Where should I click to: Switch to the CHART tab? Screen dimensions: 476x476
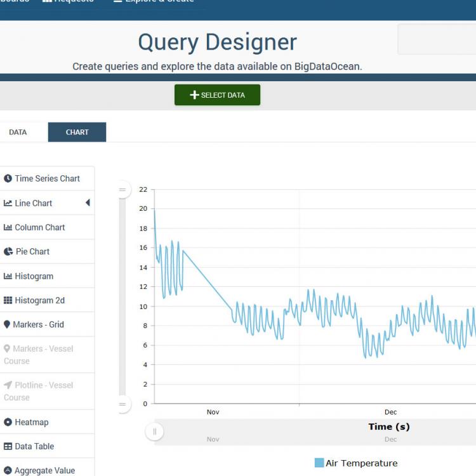coord(77,132)
